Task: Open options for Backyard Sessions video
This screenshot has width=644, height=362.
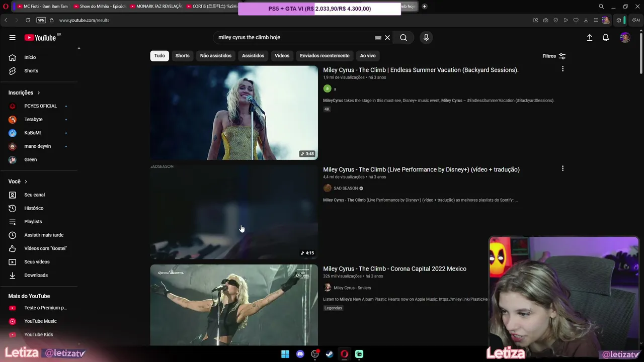Action: pyautogui.click(x=562, y=69)
